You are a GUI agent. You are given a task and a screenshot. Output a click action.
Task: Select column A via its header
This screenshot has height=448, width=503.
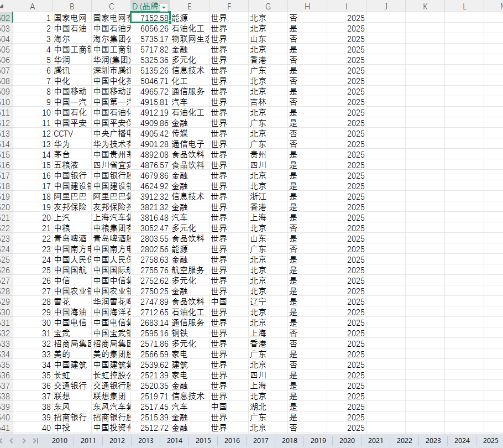[33, 7]
